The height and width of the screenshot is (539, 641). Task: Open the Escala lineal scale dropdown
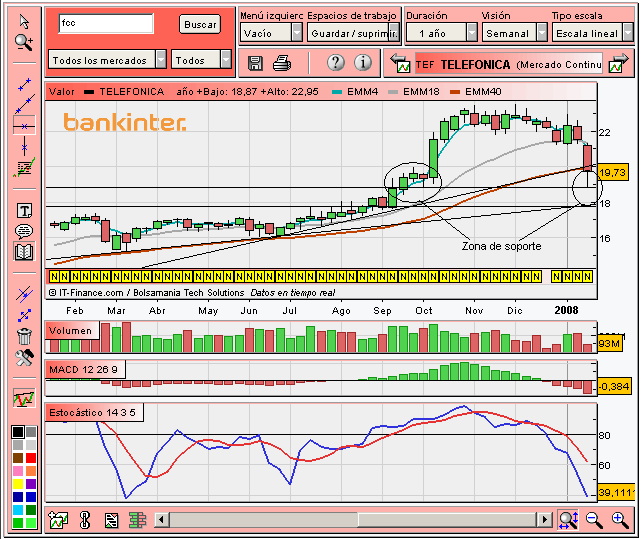593,33
